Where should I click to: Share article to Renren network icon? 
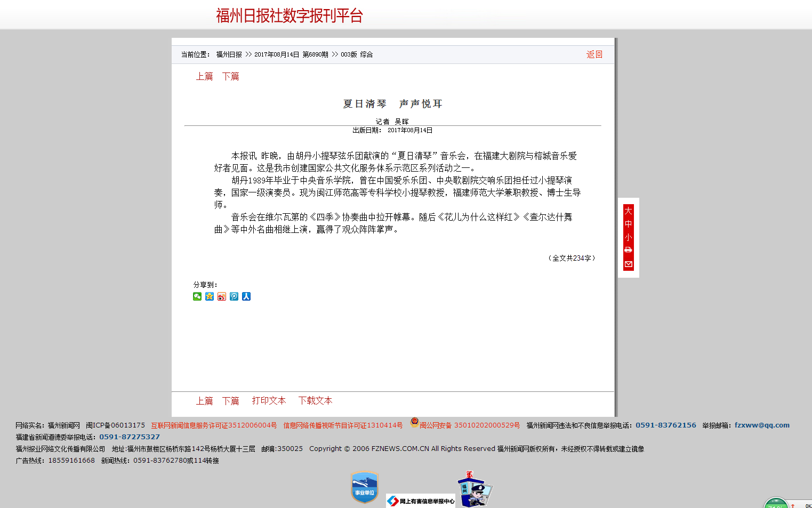(246, 296)
